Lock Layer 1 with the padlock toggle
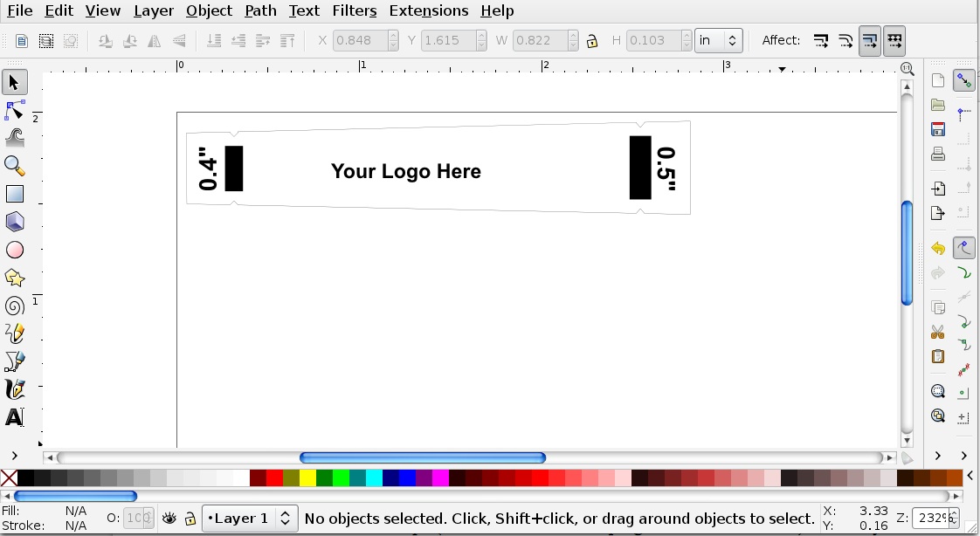The width and height of the screenshot is (980, 536). (x=190, y=518)
